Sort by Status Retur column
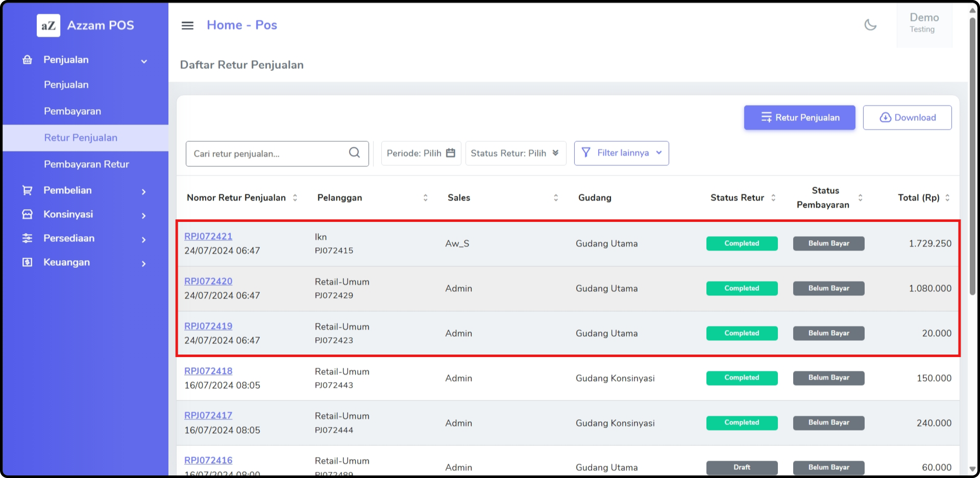The image size is (980, 478). click(774, 198)
